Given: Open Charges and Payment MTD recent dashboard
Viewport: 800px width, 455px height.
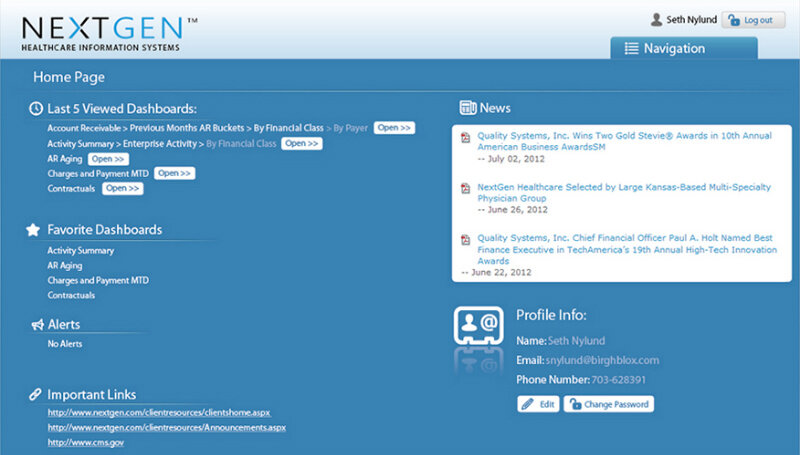Looking at the screenshot, I should 174,174.
